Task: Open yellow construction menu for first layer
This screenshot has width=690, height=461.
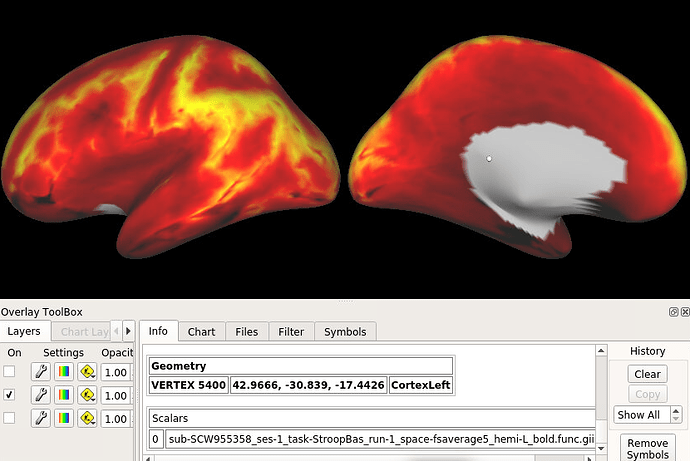Action: point(87,372)
